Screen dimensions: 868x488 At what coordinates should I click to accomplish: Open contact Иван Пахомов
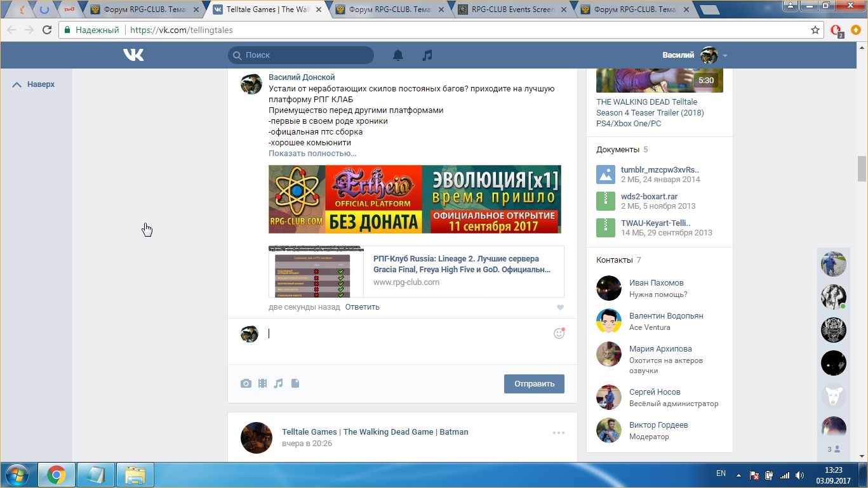[x=657, y=283]
